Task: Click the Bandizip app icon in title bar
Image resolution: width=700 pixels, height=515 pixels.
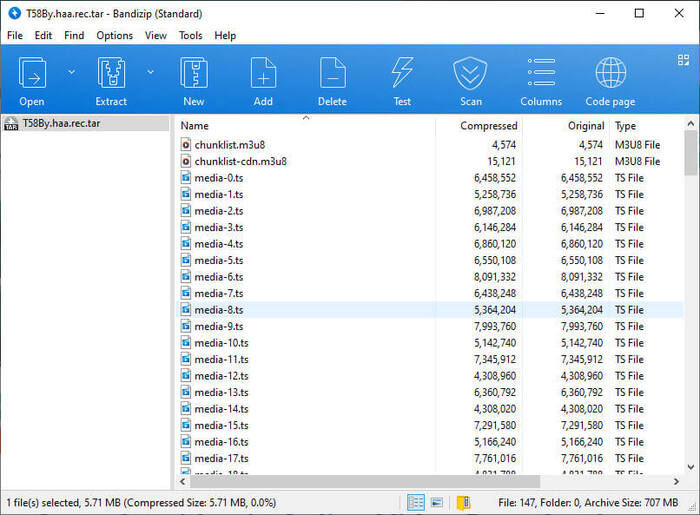Action: [x=14, y=13]
